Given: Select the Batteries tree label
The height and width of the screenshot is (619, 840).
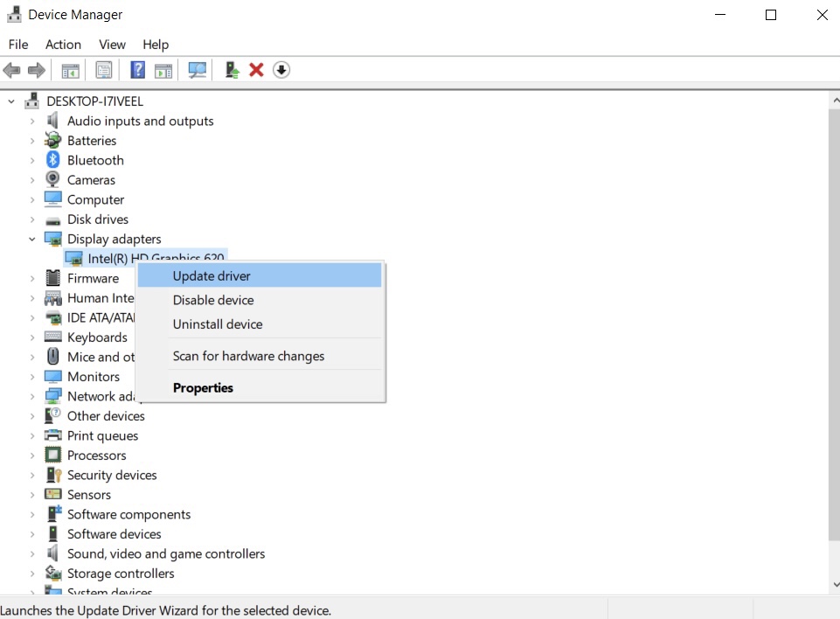Looking at the screenshot, I should (92, 141).
